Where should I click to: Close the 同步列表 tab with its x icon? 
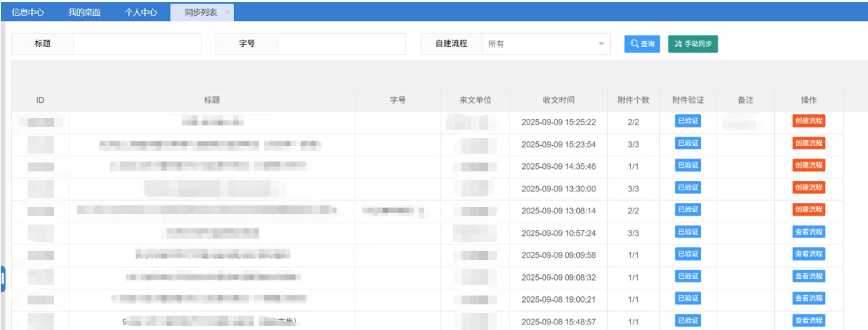point(227,12)
